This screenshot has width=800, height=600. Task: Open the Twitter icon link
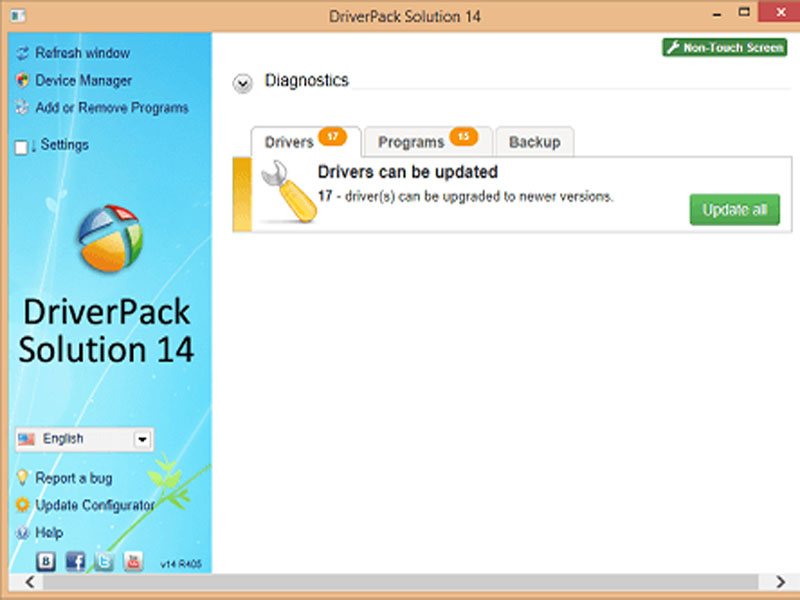(x=104, y=562)
